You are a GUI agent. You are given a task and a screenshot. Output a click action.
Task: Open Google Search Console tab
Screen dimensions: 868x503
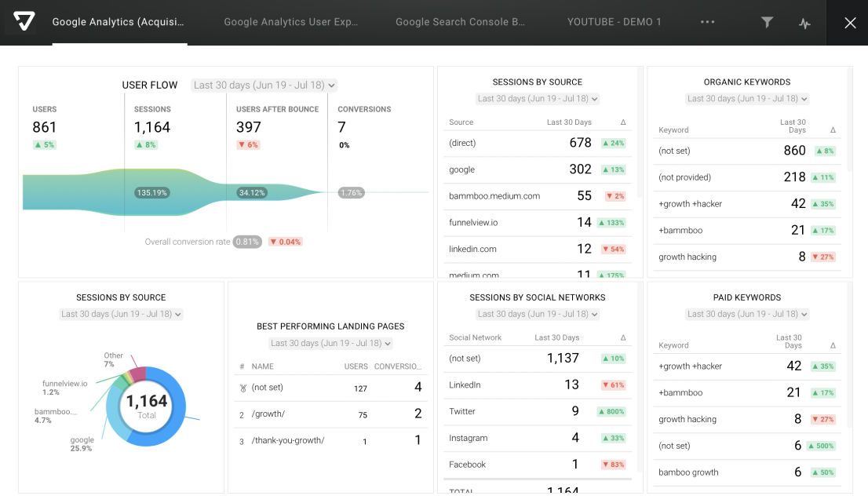point(460,22)
